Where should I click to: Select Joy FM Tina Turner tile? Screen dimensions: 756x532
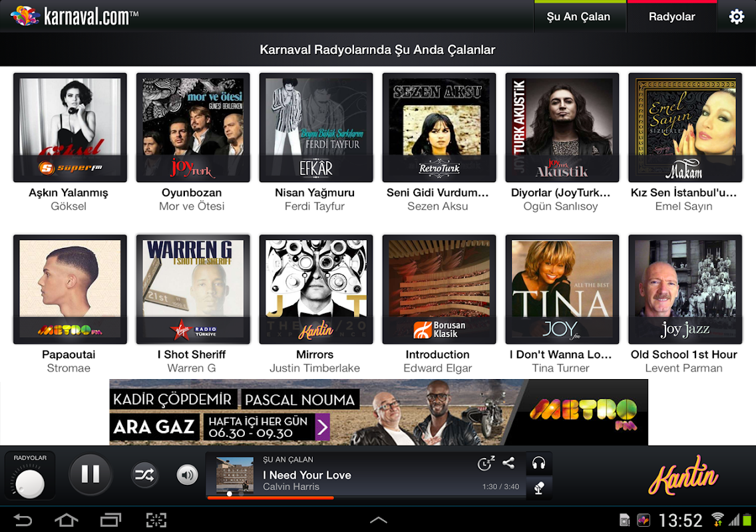[562, 289]
